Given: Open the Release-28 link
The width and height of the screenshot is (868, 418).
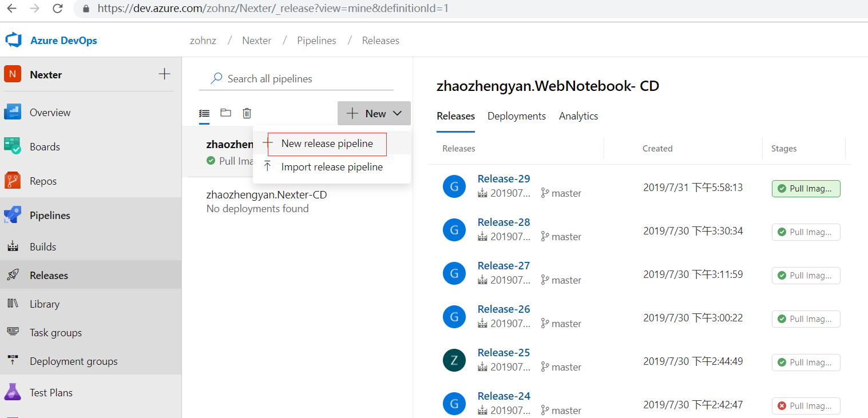Looking at the screenshot, I should pos(504,222).
